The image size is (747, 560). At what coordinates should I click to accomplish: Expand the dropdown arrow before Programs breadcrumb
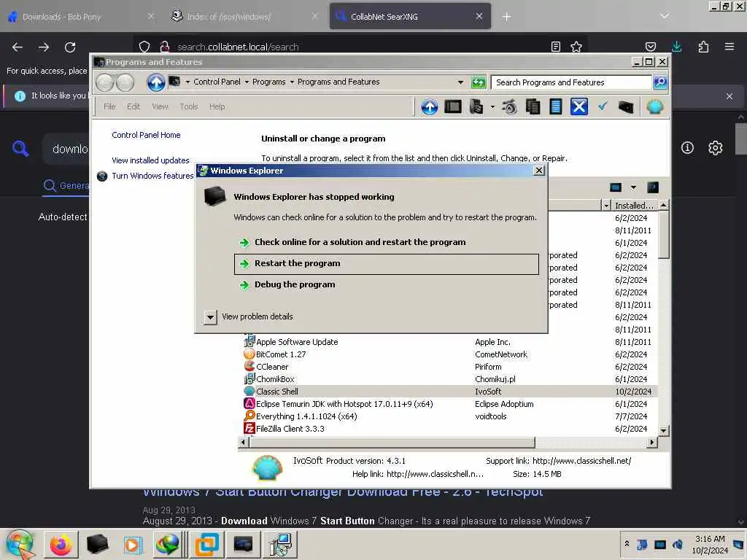pyautogui.click(x=247, y=82)
